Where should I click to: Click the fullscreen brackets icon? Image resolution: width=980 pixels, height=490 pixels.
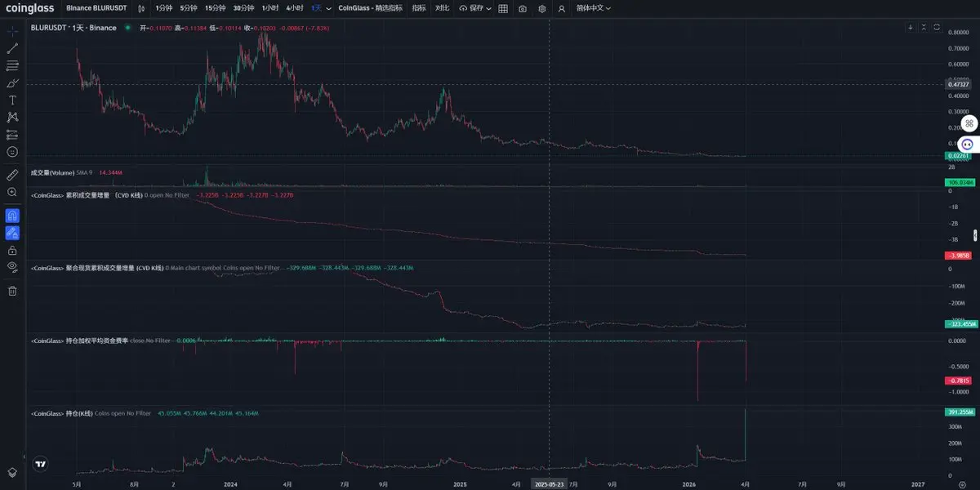pyautogui.click(x=937, y=27)
